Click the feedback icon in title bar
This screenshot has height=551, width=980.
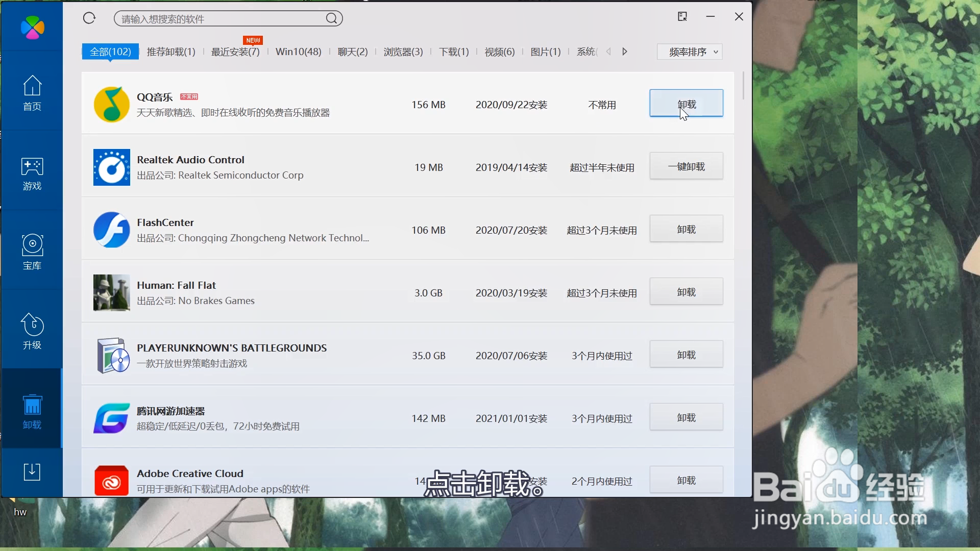click(x=682, y=17)
